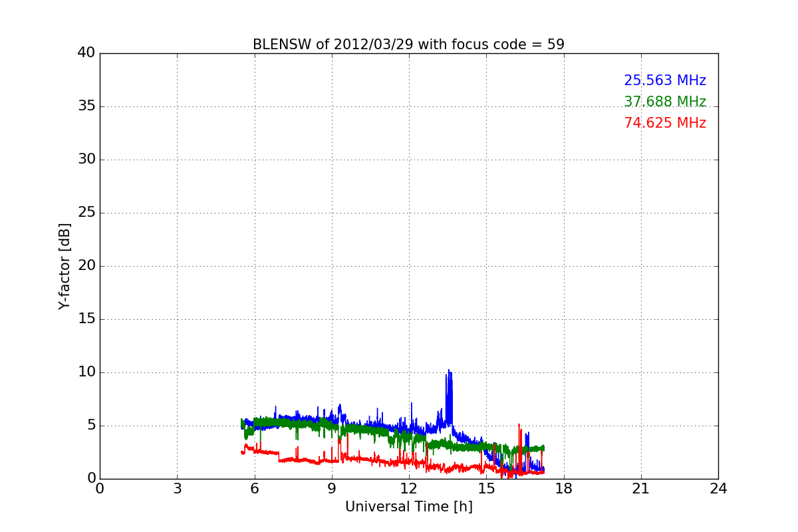Image resolution: width=798 pixels, height=532 pixels.
Task: Click the 'Universal Time [h]' axis label
Action: pyautogui.click(x=409, y=507)
